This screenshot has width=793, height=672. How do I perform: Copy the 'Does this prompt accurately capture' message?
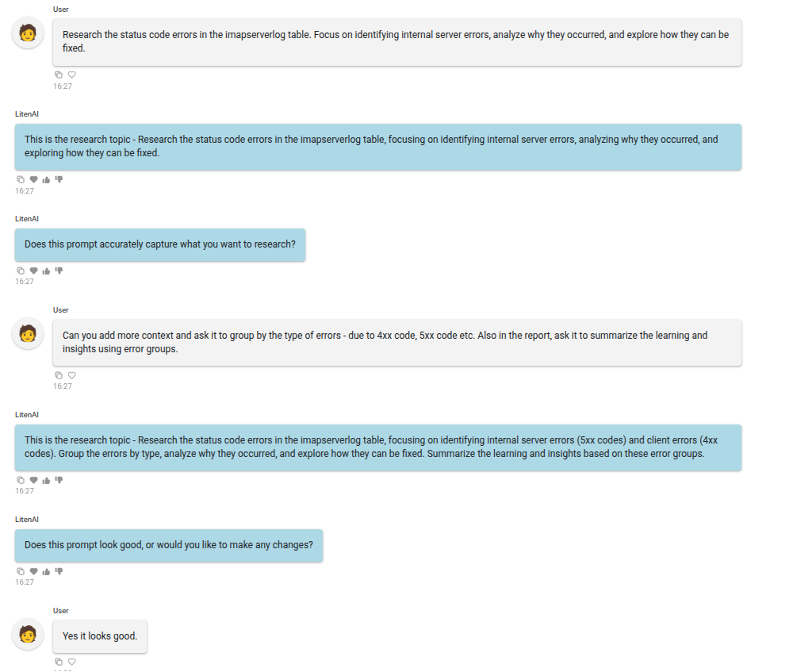pyautogui.click(x=21, y=271)
